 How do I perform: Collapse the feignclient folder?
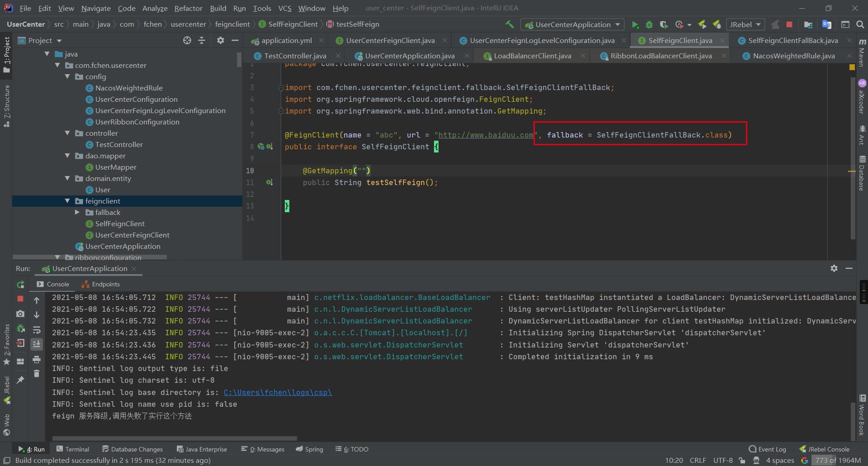coord(67,201)
